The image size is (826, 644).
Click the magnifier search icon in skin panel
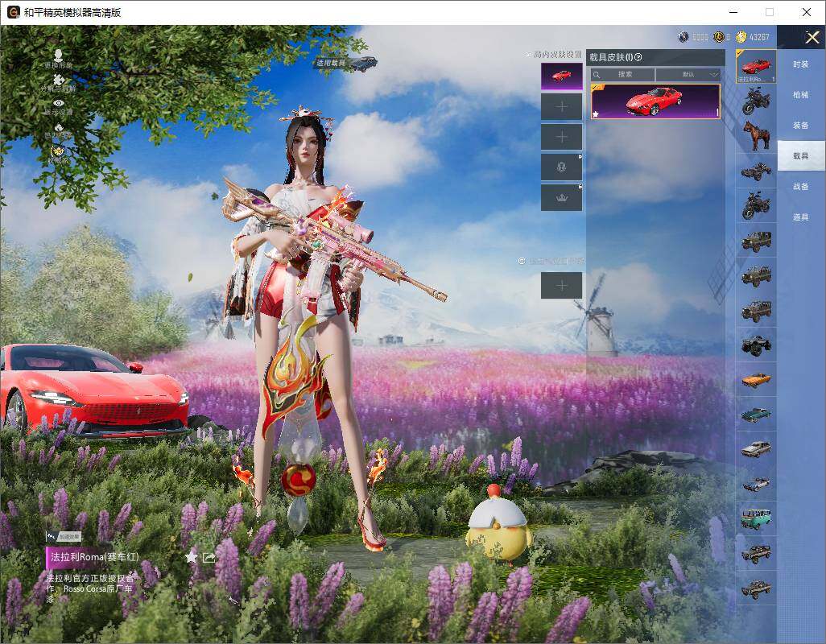pos(596,74)
